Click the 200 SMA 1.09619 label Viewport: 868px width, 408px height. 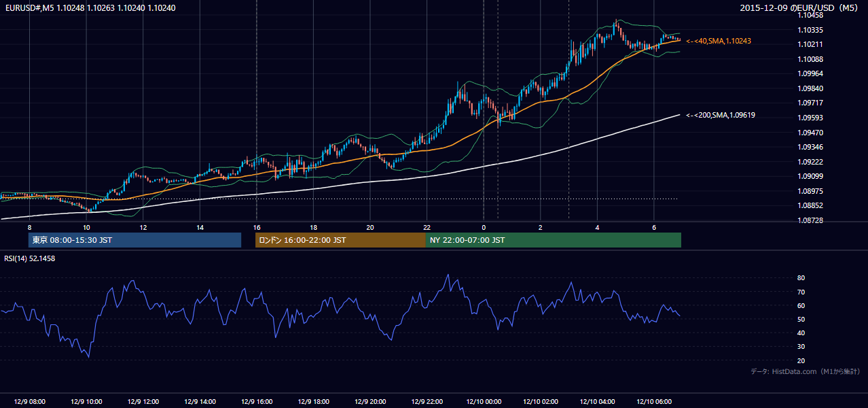point(721,116)
